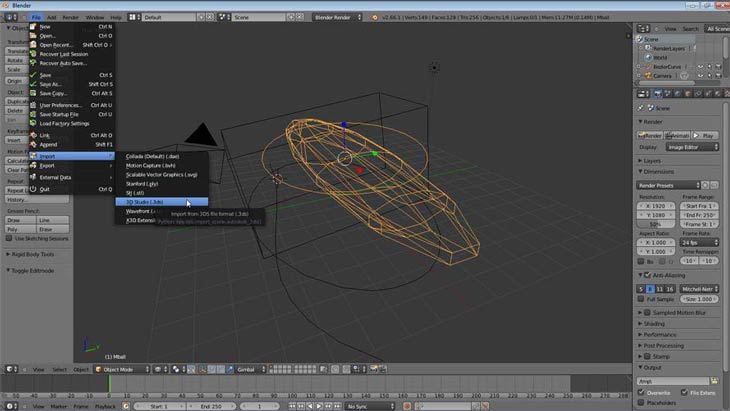Image resolution: width=730 pixels, height=411 pixels.
Task: Open the output folder browser icon
Action: pos(715,381)
